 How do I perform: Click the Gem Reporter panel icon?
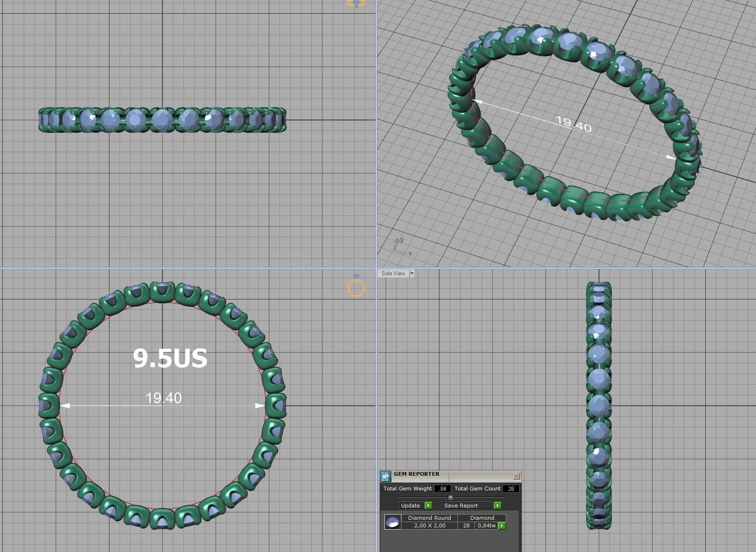pyautogui.click(x=385, y=476)
